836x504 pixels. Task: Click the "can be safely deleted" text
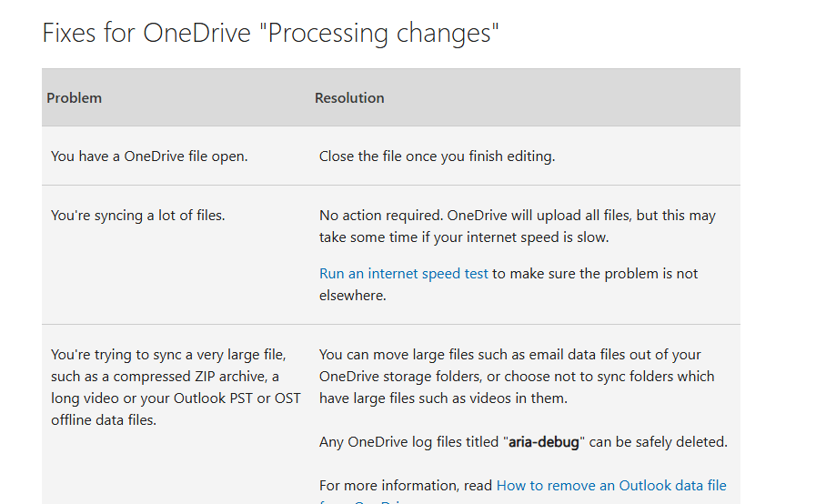[660, 443]
